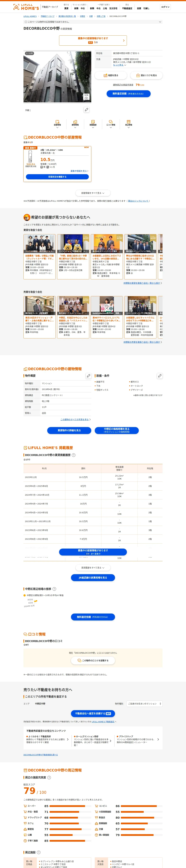Click 不動産会社へ査定を依頼する button
Viewport: 186px width, 868px height.
click(93, 713)
